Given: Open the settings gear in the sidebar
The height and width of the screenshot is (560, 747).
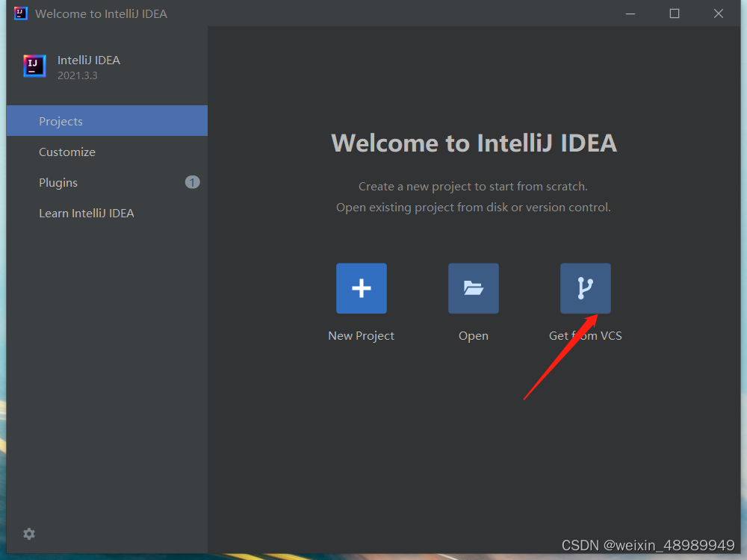Looking at the screenshot, I should coord(29,534).
